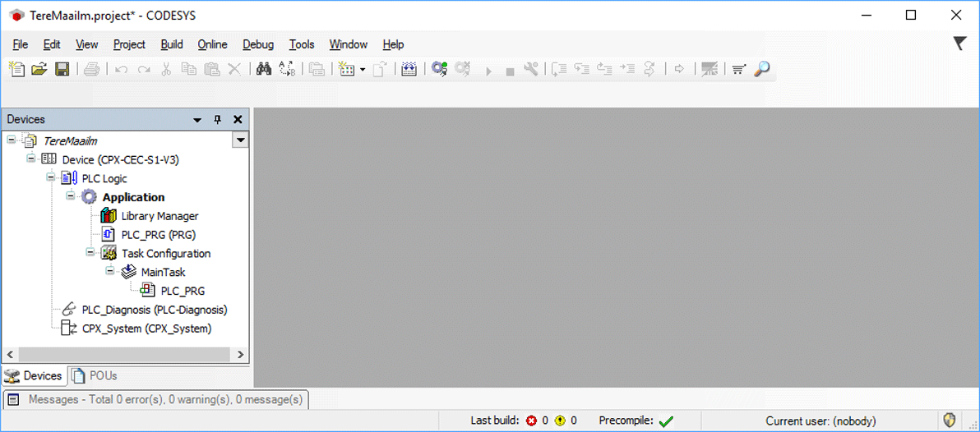Click the Copy icon in the toolbar
Screen dimensions: 980x432
coord(189,69)
